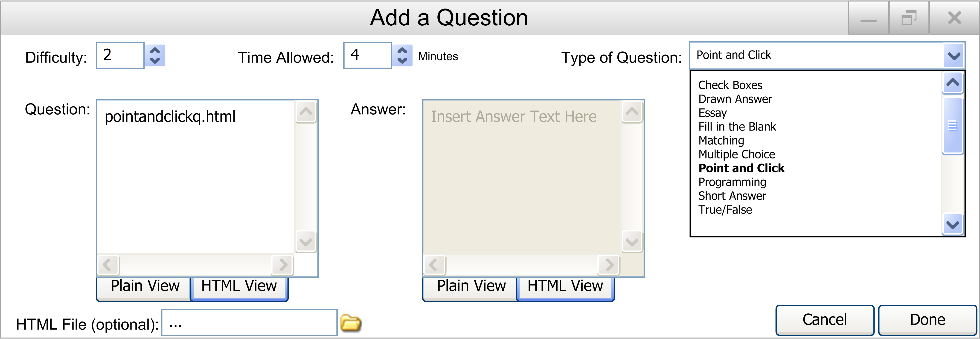The width and height of the screenshot is (980, 339).
Task: Click the question type list scroll down arrow
Action: [x=953, y=224]
